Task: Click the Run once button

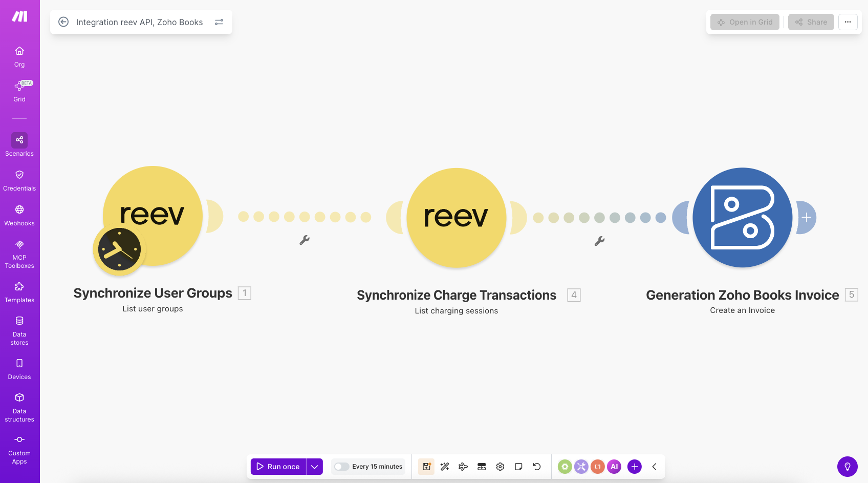Action: (278, 467)
